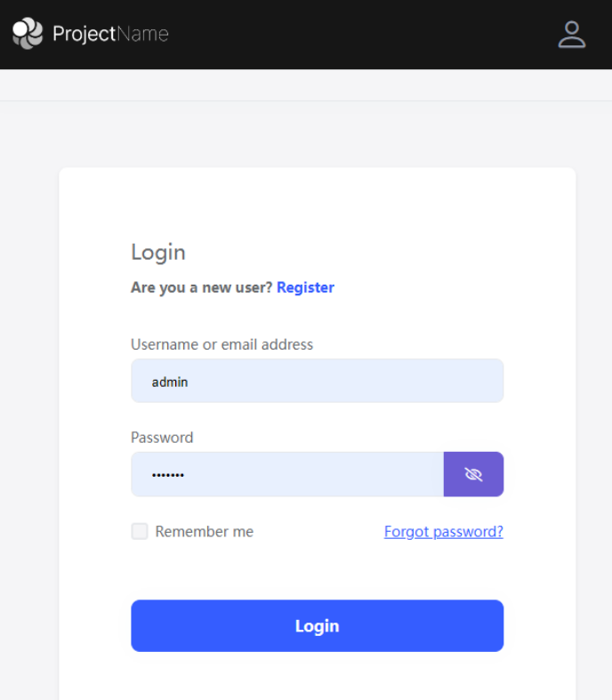Viewport: 612px width, 700px height.
Task: Click empty area of dark header bar
Action: tap(357, 35)
